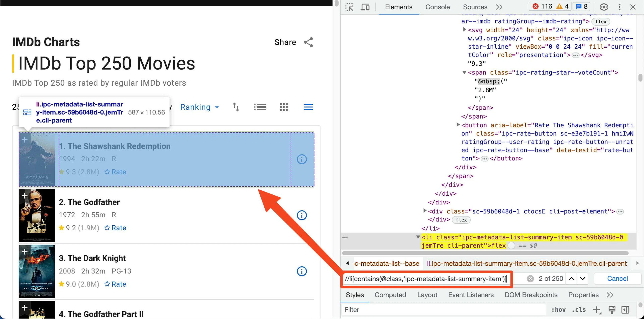
Task: Show ellipsis actions for selected li node
Action: coord(345,237)
